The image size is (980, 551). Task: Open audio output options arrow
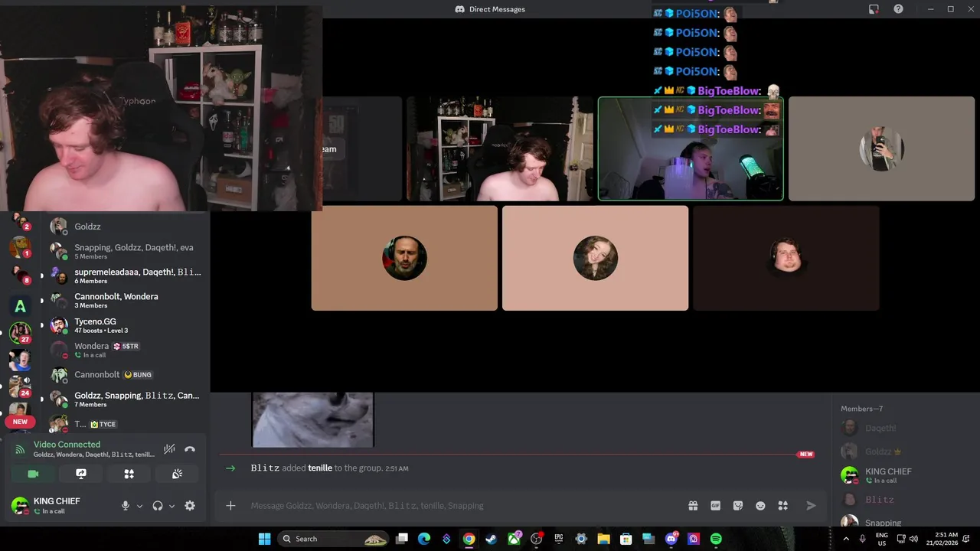[171, 506]
